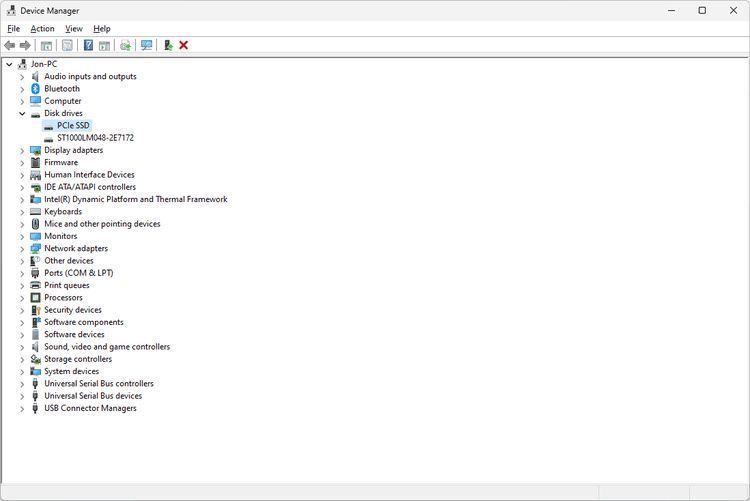Screen dimensions: 750x501
Task: Select the Storage controllers label
Action: [x=78, y=359]
